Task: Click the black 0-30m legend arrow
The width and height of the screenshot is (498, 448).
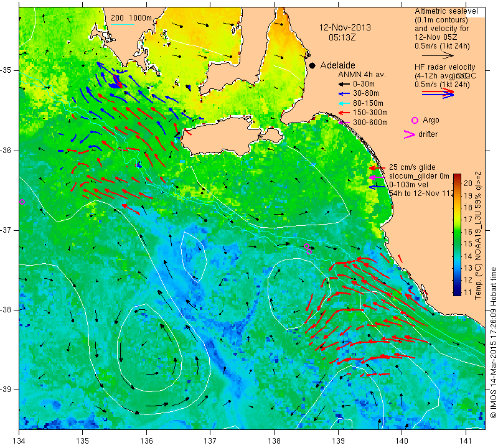Action: (x=344, y=84)
